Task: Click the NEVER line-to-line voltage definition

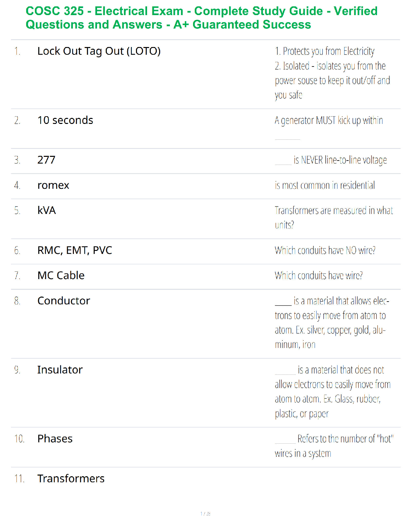Action: point(331,160)
